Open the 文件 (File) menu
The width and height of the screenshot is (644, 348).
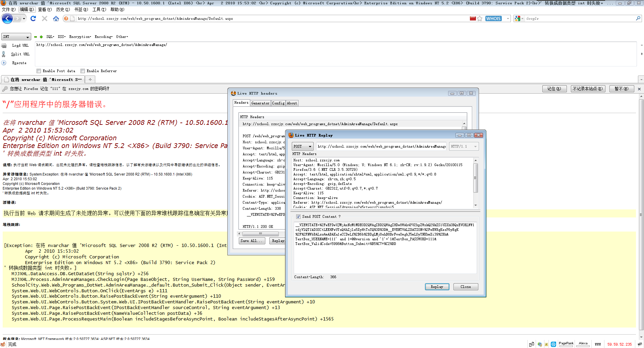(9, 9)
